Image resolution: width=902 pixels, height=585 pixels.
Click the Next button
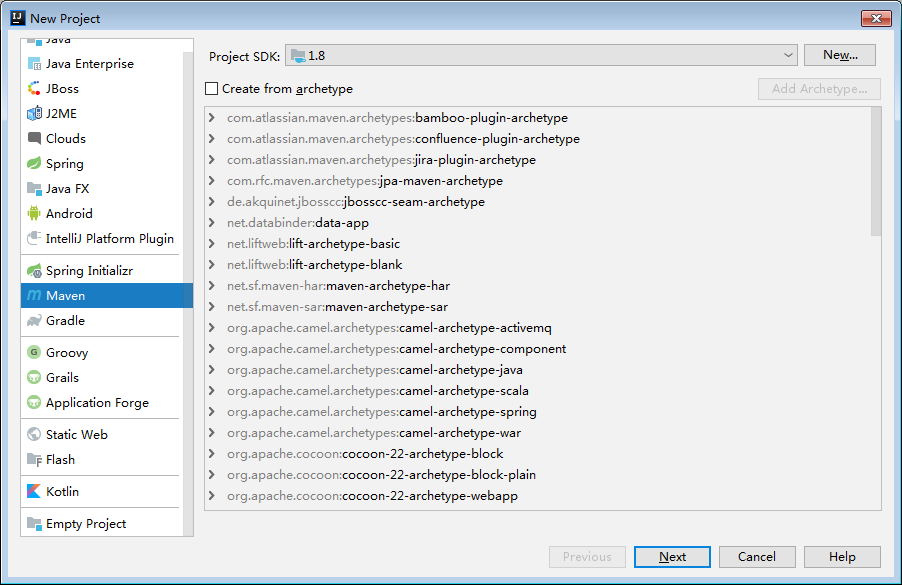tap(672, 556)
